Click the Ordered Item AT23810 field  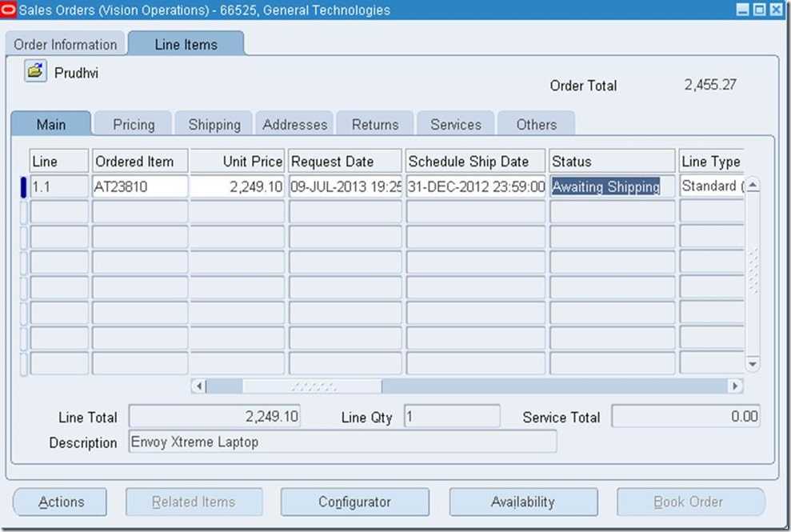pyautogui.click(x=140, y=186)
